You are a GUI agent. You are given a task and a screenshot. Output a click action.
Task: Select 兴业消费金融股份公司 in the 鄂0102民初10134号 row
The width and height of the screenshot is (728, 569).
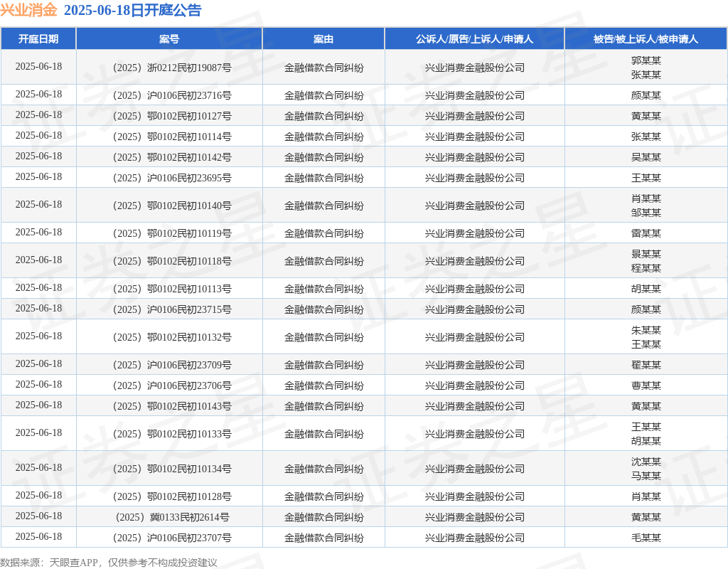[474, 469]
